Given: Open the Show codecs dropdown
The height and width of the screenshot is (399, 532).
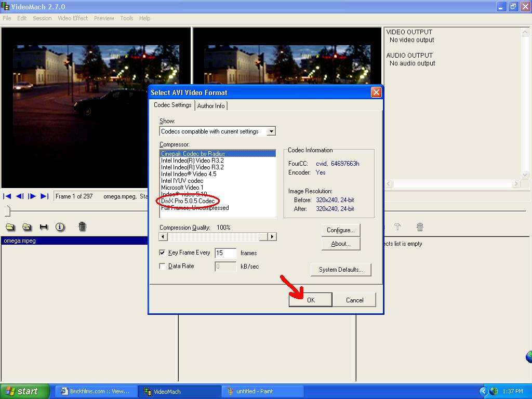Looking at the screenshot, I should 271,131.
